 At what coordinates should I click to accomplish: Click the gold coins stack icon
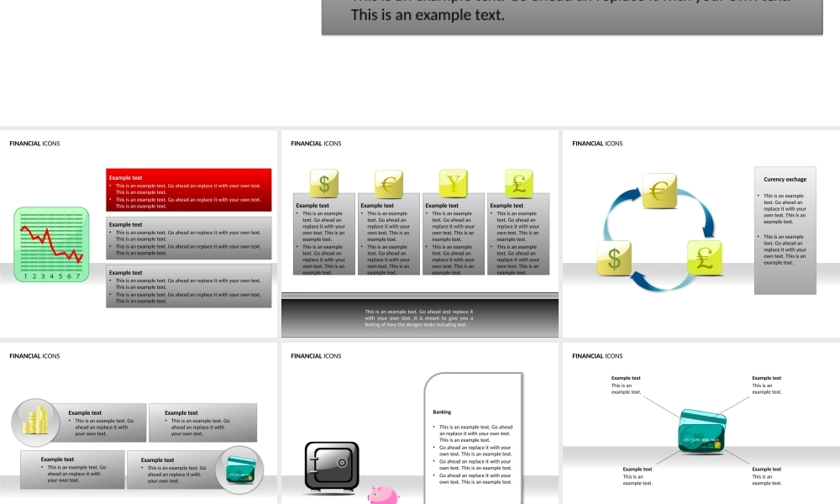(35, 422)
